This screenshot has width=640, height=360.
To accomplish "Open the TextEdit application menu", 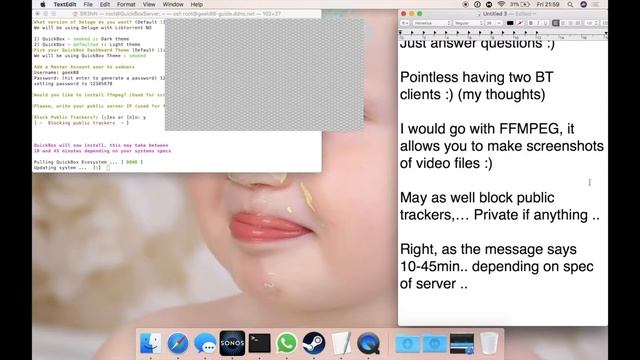I will coord(65,4).
